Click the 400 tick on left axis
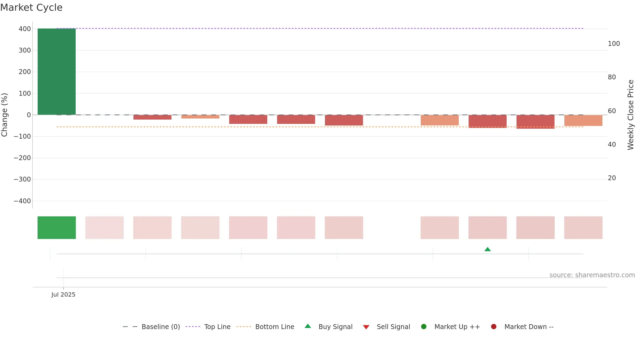This screenshot has height=362, width=644. point(25,29)
